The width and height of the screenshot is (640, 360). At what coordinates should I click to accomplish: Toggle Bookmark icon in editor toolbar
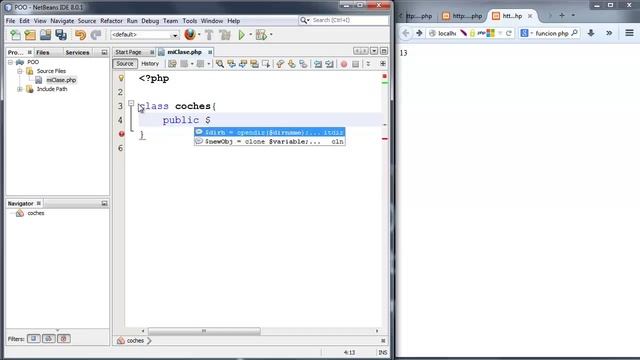tap(303, 64)
